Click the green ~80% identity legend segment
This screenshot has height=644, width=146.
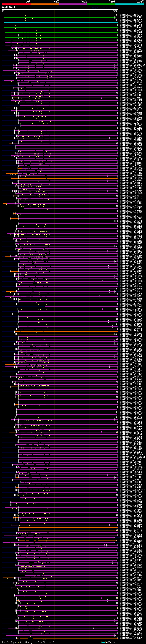(x=101, y=4)
